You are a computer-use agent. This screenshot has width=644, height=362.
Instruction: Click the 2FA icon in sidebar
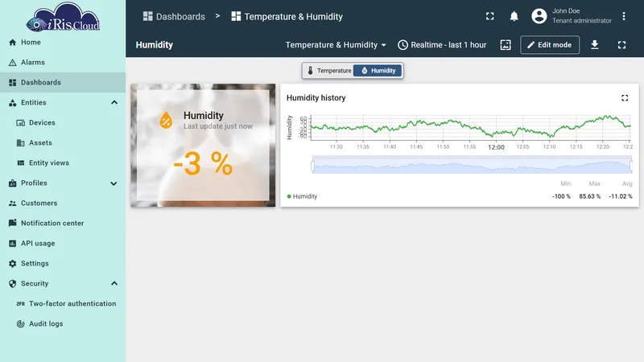pos(21,304)
